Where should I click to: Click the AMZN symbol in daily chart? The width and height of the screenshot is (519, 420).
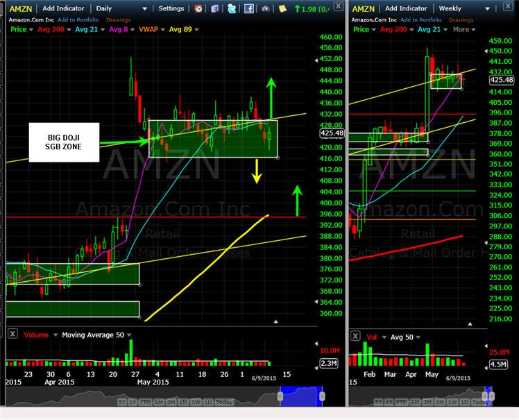pyautogui.click(x=21, y=9)
